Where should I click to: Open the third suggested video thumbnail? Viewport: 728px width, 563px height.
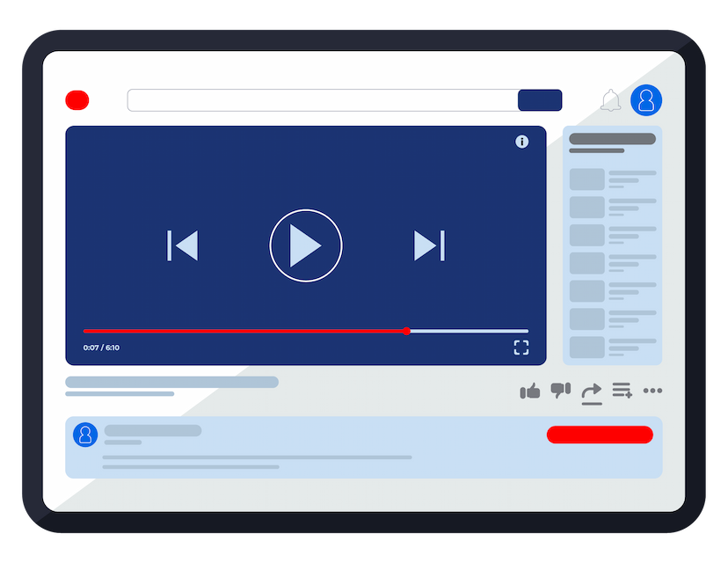(x=586, y=235)
